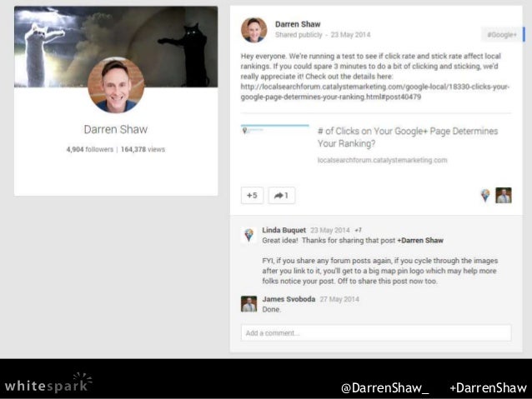Click the 4,904 followers count
The height and width of the screenshot is (399, 532).
tap(90, 149)
